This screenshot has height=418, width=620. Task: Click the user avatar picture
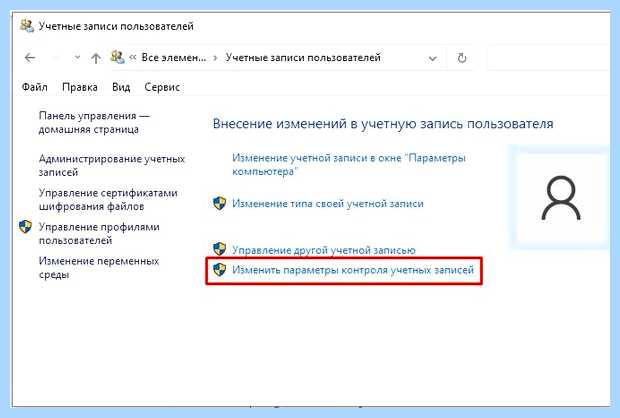[x=561, y=198]
